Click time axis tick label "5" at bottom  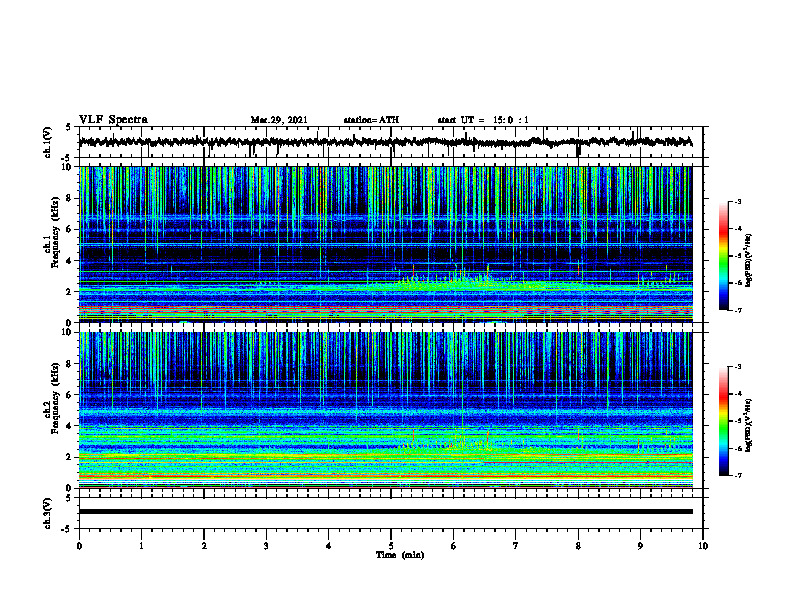[x=391, y=546]
